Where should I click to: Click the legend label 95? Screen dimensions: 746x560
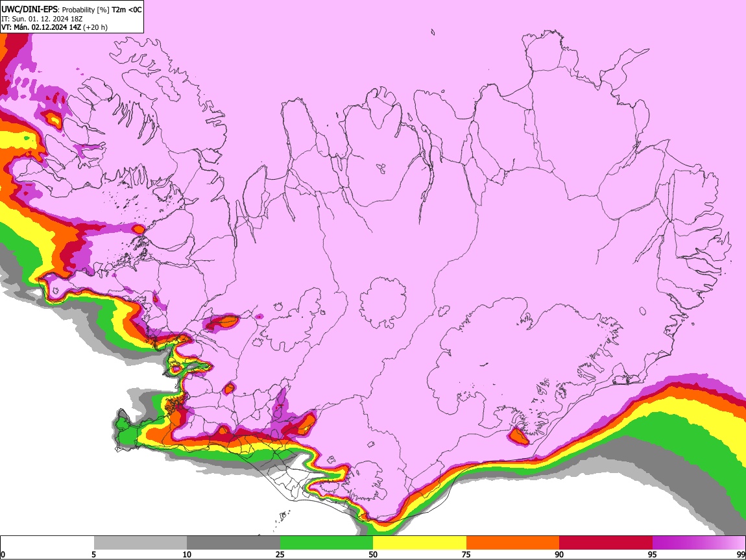pyautogui.click(x=653, y=555)
